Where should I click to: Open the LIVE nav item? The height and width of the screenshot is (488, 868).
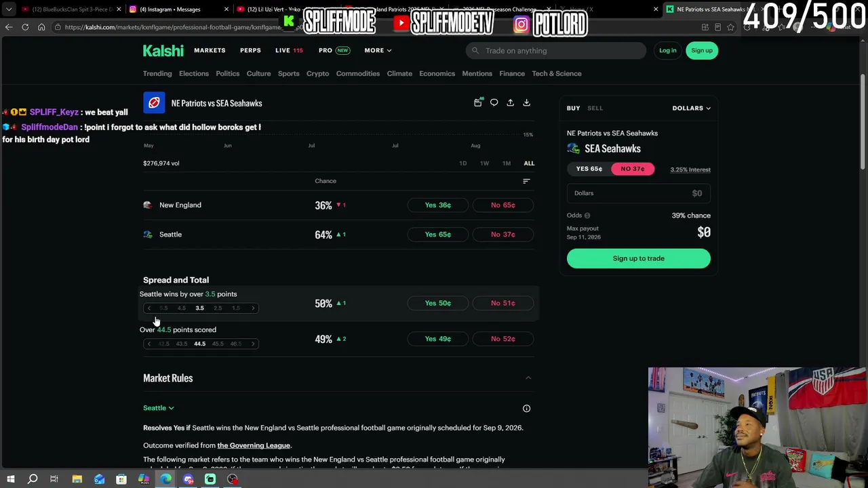(x=289, y=50)
